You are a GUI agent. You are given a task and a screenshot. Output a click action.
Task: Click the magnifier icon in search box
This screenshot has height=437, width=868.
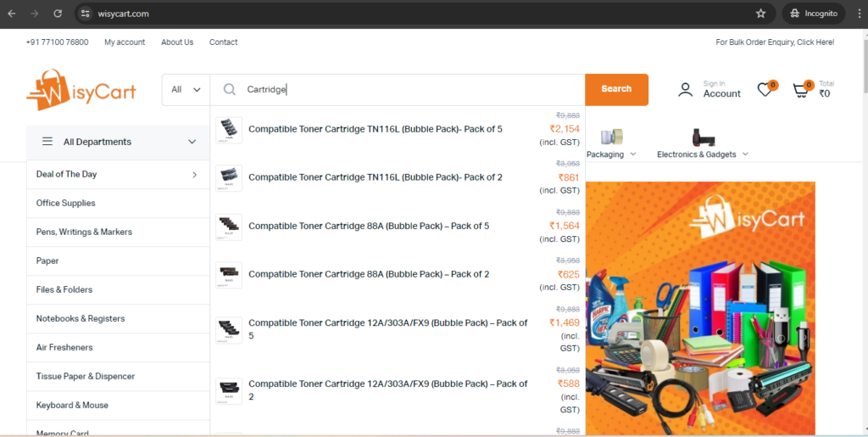[229, 89]
